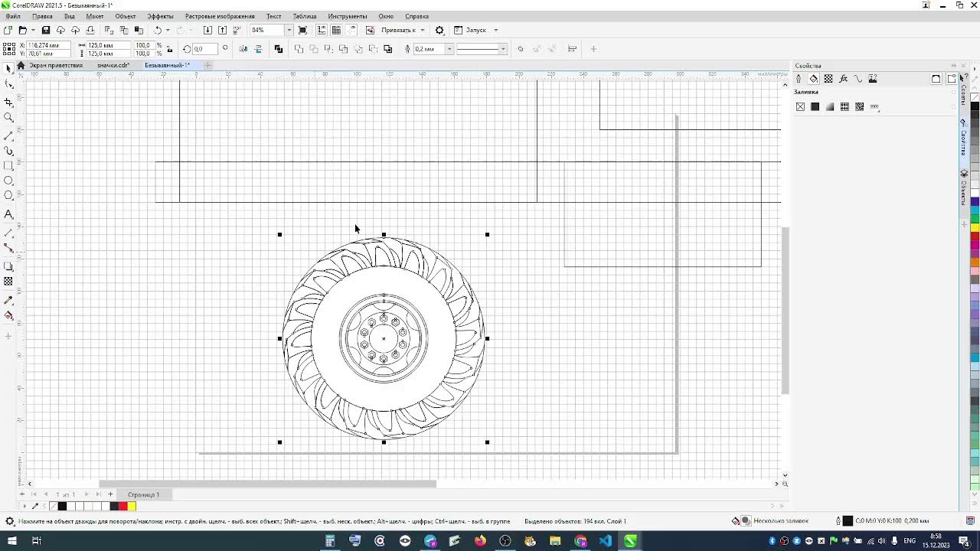The height and width of the screenshot is (551, 980).
Task: Select the Fountain fill option
Action: pos(830,106)
